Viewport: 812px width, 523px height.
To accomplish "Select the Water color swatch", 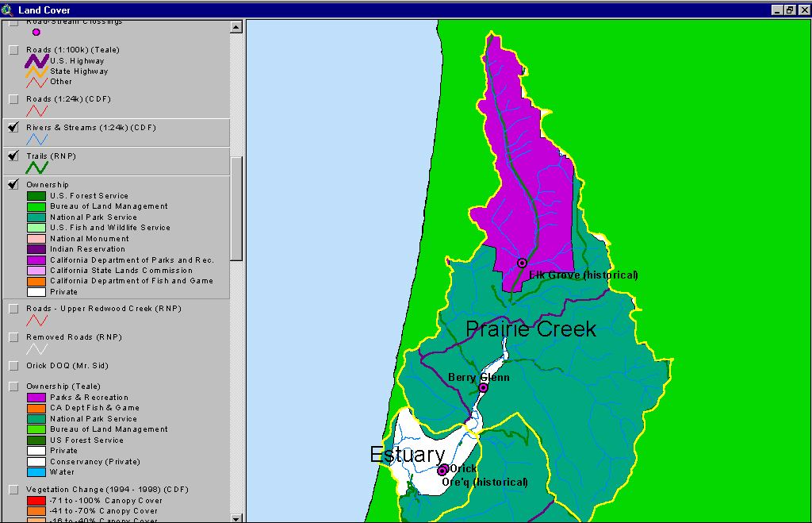I will (x=36, y=473).
